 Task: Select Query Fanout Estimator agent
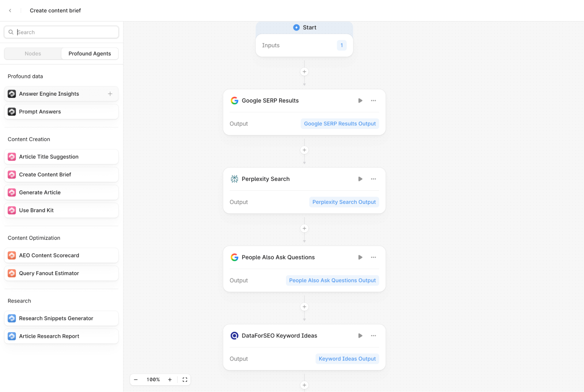61,273
